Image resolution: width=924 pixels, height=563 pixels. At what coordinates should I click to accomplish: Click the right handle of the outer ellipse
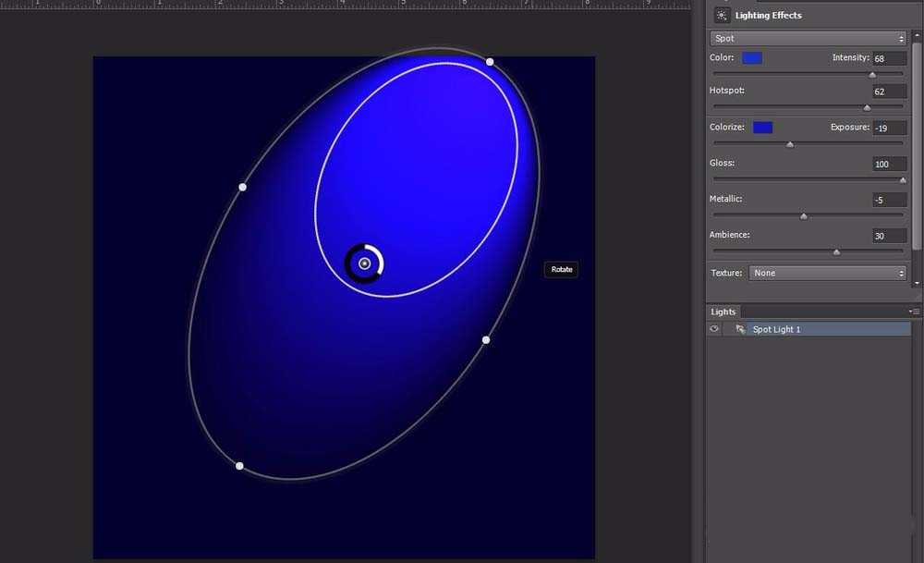[x=486, y=340]
